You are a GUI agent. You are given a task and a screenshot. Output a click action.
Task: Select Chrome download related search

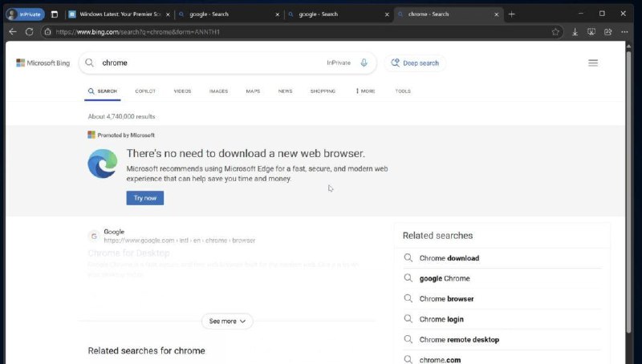click(x=449, y=258)
